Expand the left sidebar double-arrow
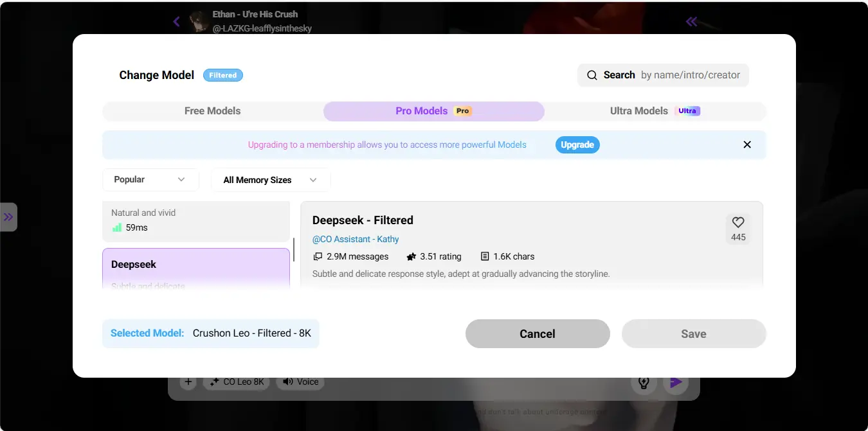The width and height of the screenshot is (868, 431). pyautogui.click(x=8, y=217)
